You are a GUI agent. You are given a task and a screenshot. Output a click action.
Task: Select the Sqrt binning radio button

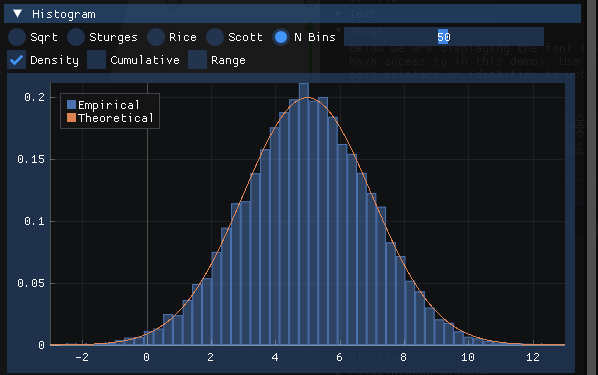(17, 37)
